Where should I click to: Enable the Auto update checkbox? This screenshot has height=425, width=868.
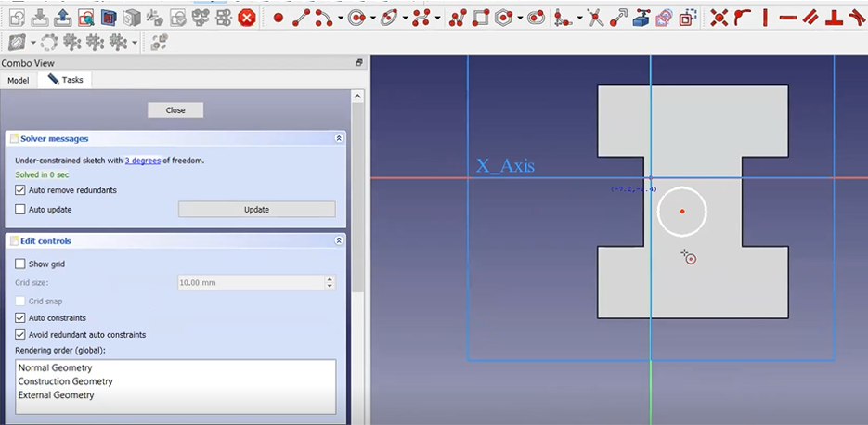(20, 209)
